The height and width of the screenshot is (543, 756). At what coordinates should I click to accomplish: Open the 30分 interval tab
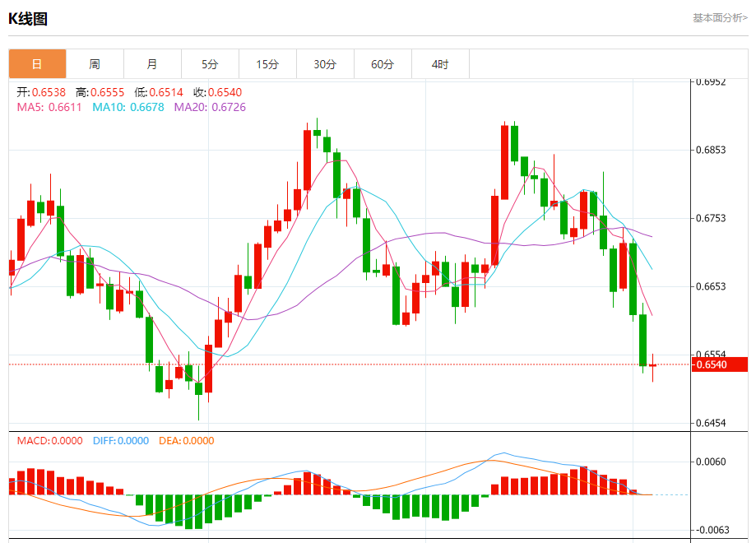(x=325, y=63)
